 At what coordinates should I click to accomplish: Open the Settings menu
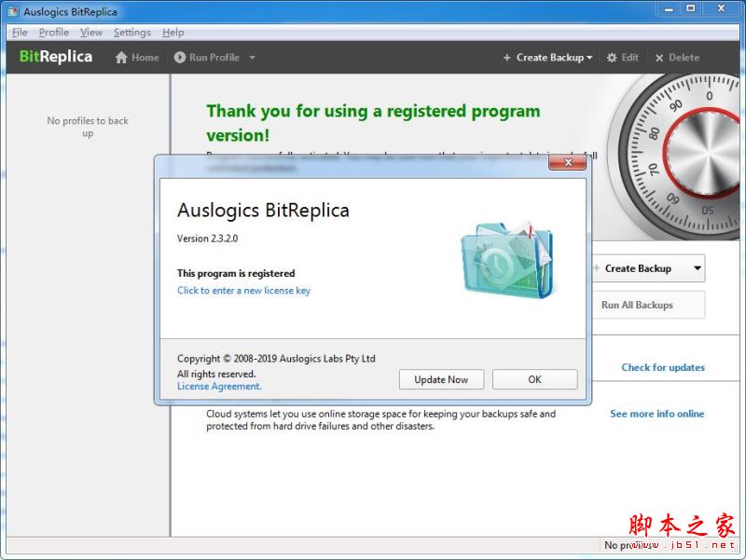click(131, 33)
